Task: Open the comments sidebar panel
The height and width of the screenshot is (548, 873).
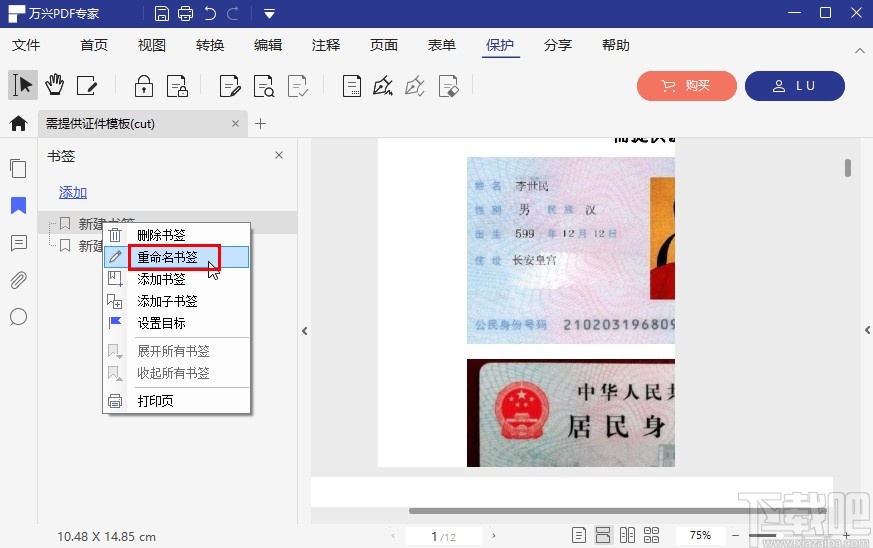Action: click(x=18, y=243)
